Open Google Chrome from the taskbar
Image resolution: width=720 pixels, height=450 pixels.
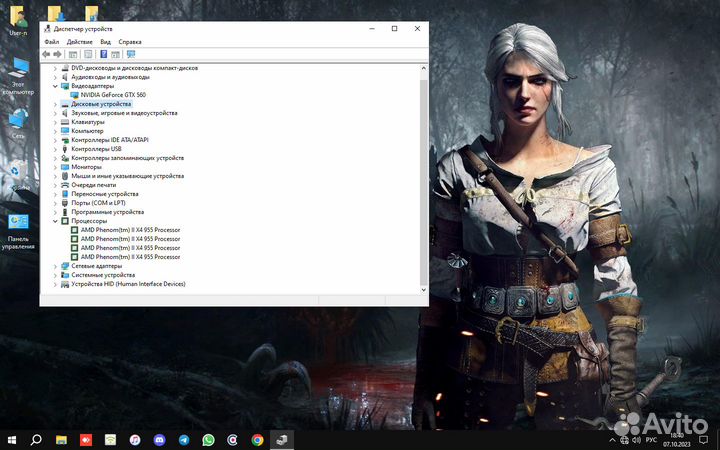tap(257, 439)
